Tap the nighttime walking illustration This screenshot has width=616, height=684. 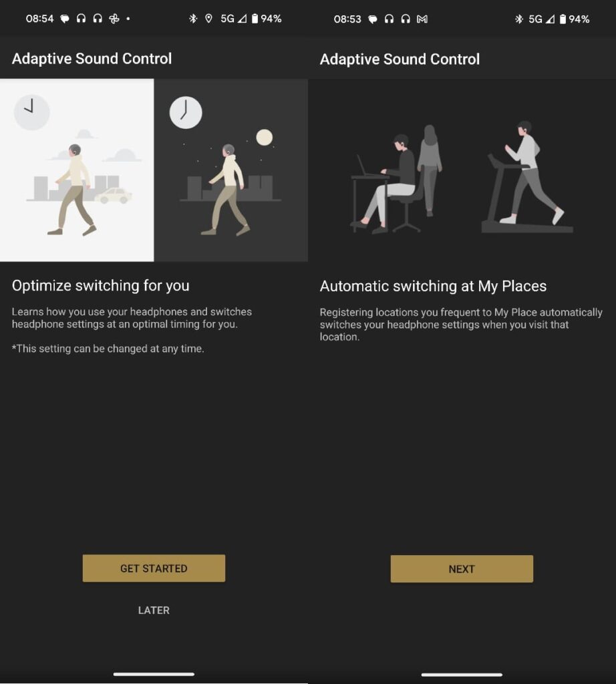pos(230,170)
